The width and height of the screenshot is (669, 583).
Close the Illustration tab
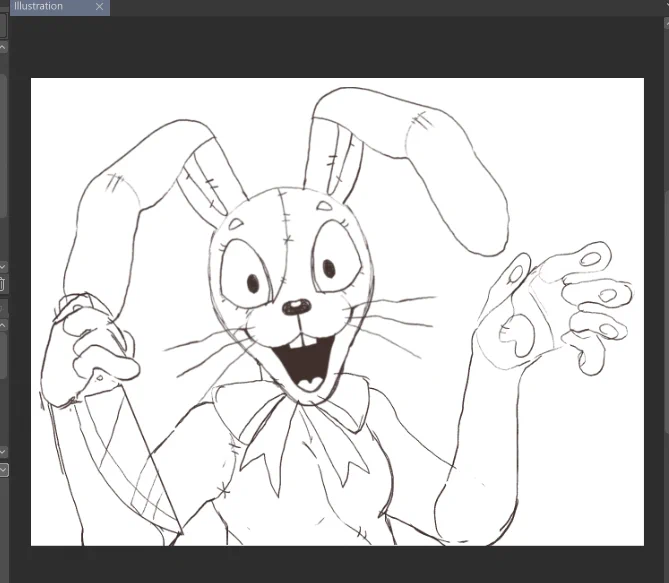click(x=99, y=6)
